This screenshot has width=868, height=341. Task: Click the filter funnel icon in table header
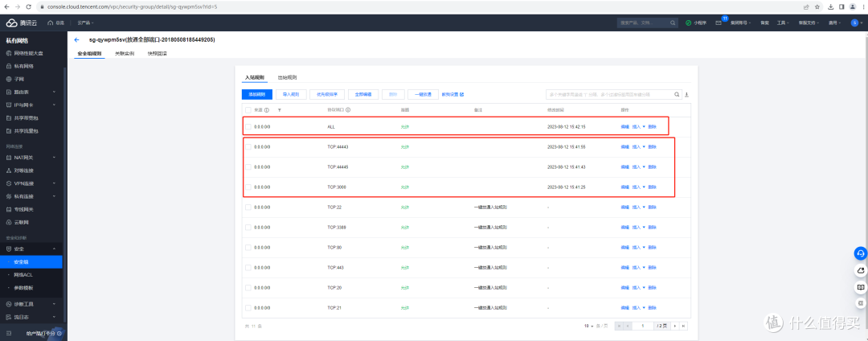(x=279, y=110)
